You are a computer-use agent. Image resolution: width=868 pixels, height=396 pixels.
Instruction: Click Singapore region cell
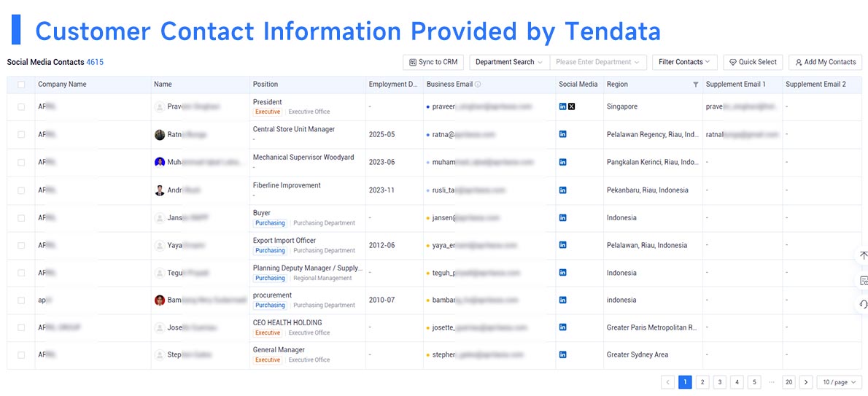tap(622, 106)
